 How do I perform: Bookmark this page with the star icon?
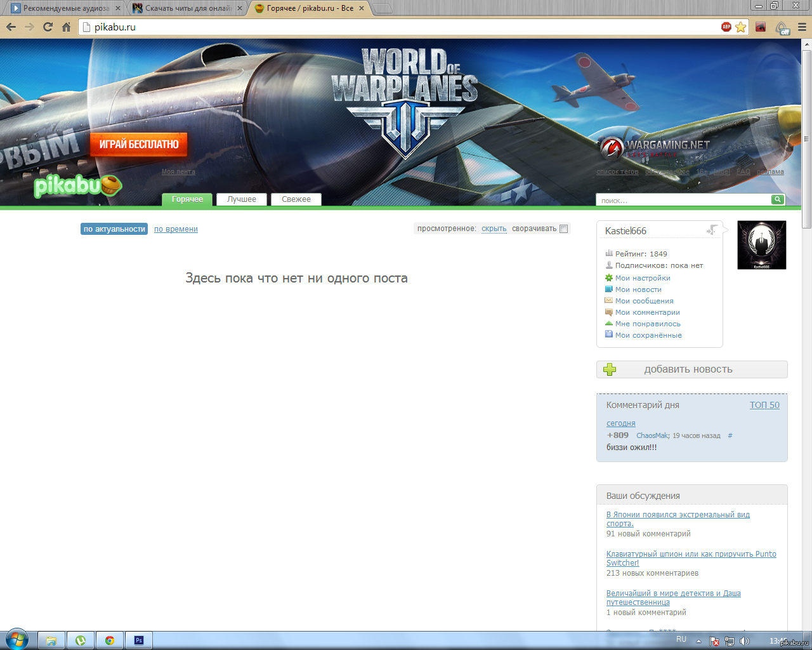point(740,27)
